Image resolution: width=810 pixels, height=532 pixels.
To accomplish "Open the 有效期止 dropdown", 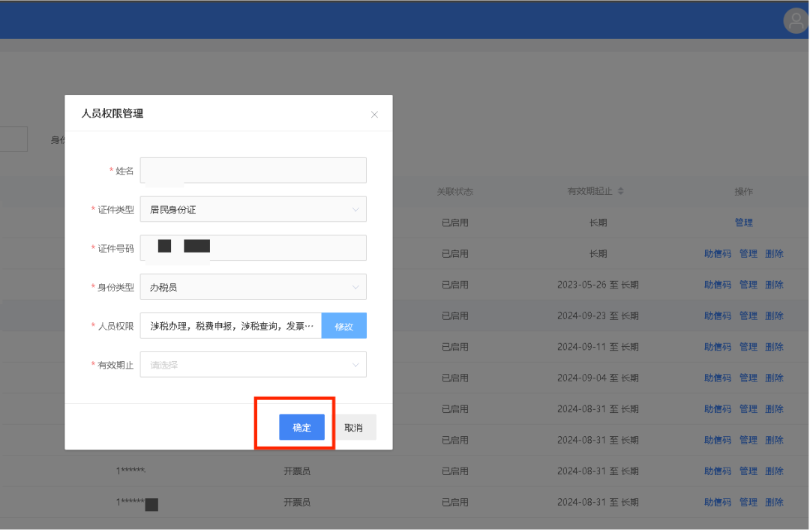I will (253, 365).
